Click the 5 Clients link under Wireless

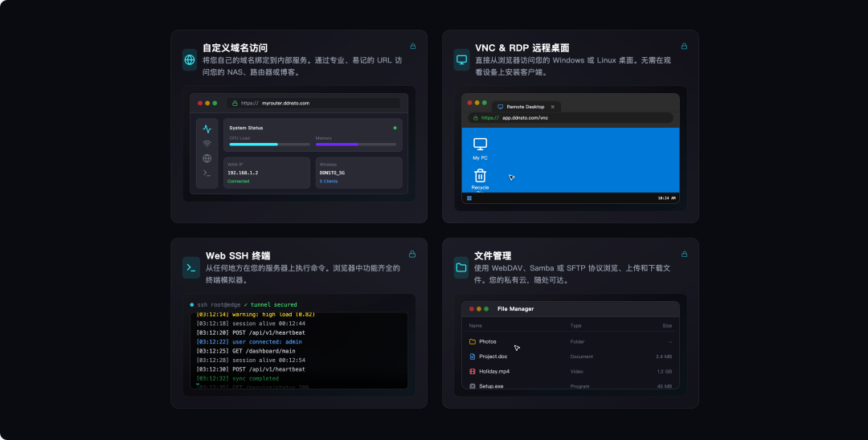(x=329, y=181)
